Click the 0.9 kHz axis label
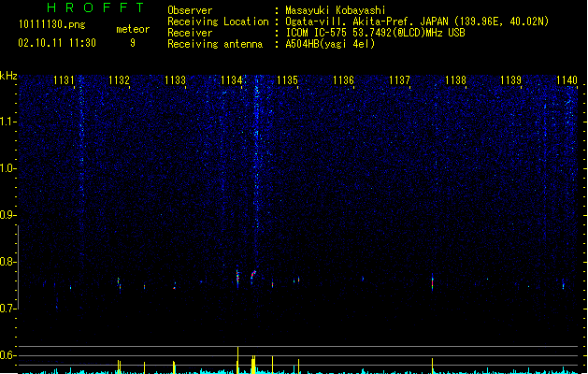Image resolution: width=588 pixels, height=374 pixels. pos(7,215)
